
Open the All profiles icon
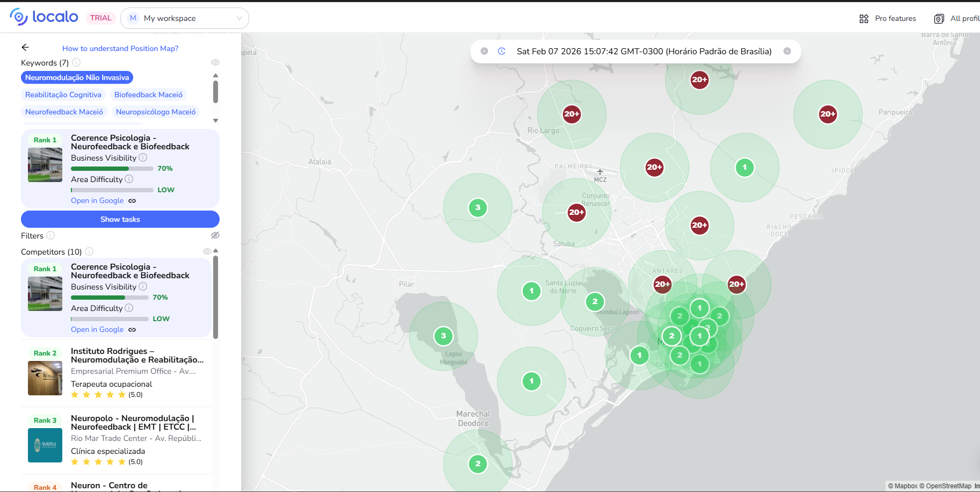click(x=939, y=19)
